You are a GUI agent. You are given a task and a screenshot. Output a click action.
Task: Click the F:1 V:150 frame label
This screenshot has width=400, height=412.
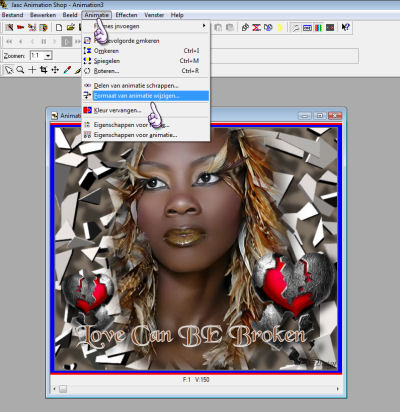coord(196,380)
